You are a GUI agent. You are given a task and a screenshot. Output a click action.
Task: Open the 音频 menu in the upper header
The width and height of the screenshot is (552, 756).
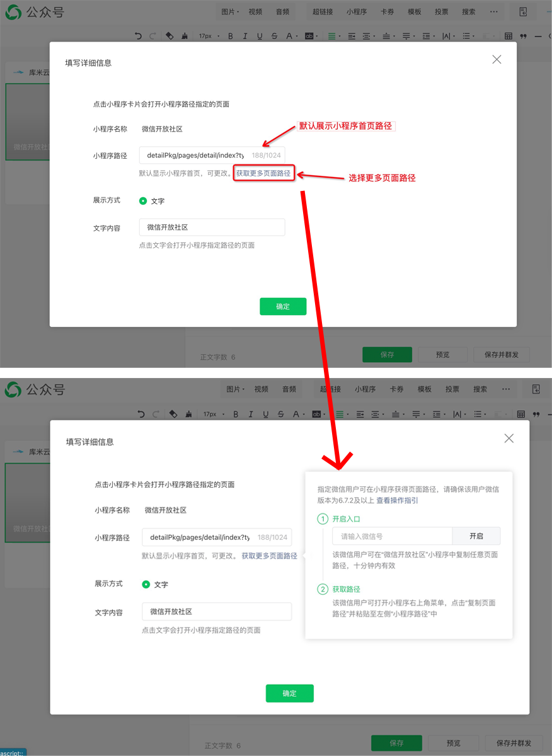tap(283, 12)
